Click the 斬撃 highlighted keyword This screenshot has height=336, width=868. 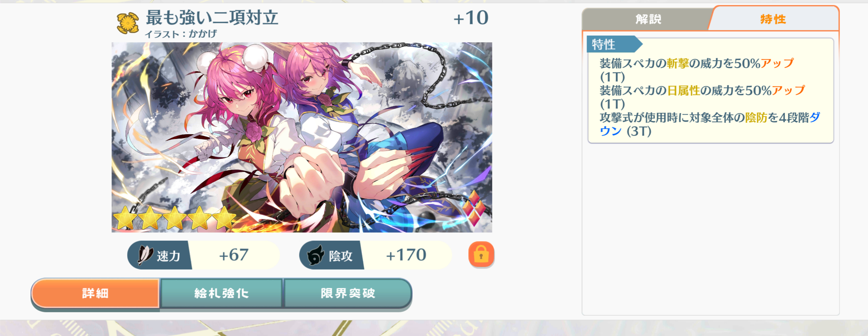(678, 63)
